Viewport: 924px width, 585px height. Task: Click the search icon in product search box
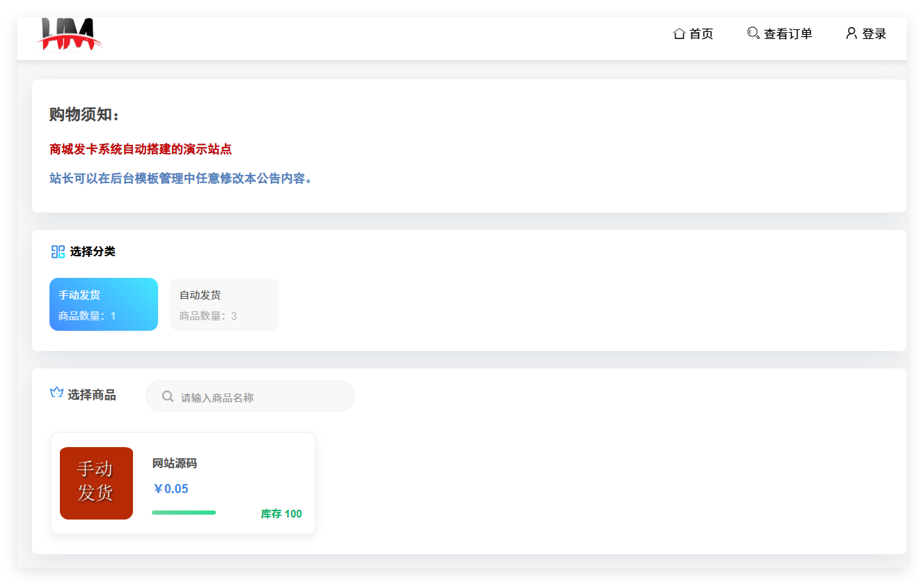click(168, 396)
